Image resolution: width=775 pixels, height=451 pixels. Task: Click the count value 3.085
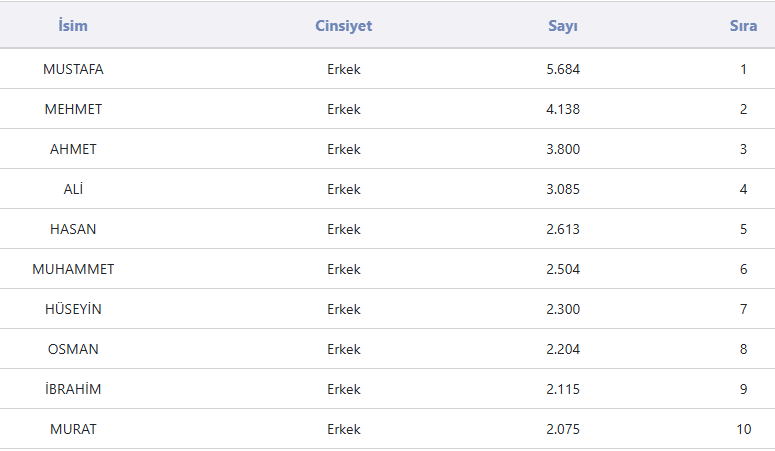563,189
